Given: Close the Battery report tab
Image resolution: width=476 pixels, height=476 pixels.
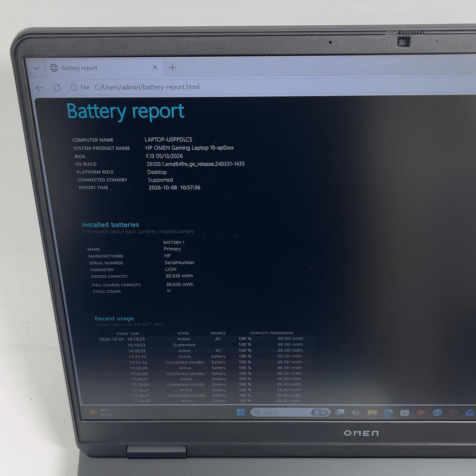Looking at the screenshot, I should coord(155,67).
